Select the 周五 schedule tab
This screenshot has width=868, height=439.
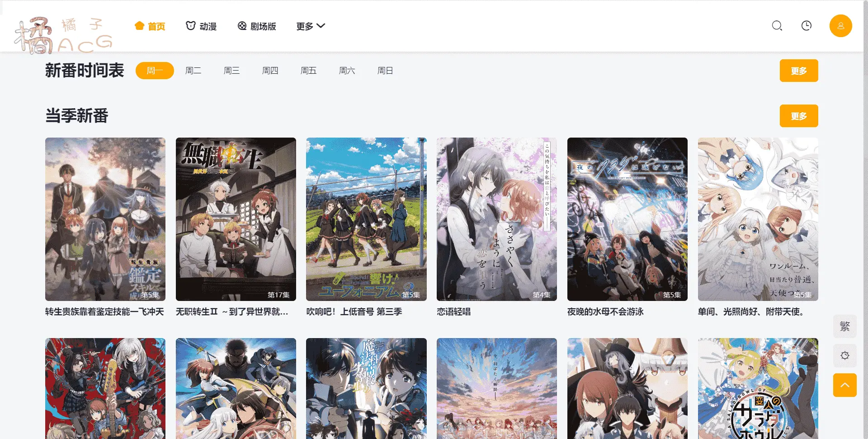coord(308,71)
